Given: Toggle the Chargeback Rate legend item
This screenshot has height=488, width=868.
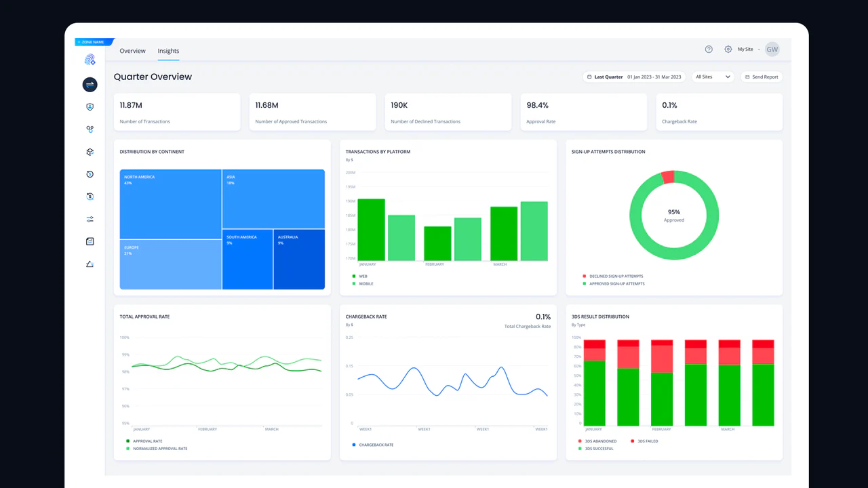Looking at the screenshot, I should click(x=373, y=445).
